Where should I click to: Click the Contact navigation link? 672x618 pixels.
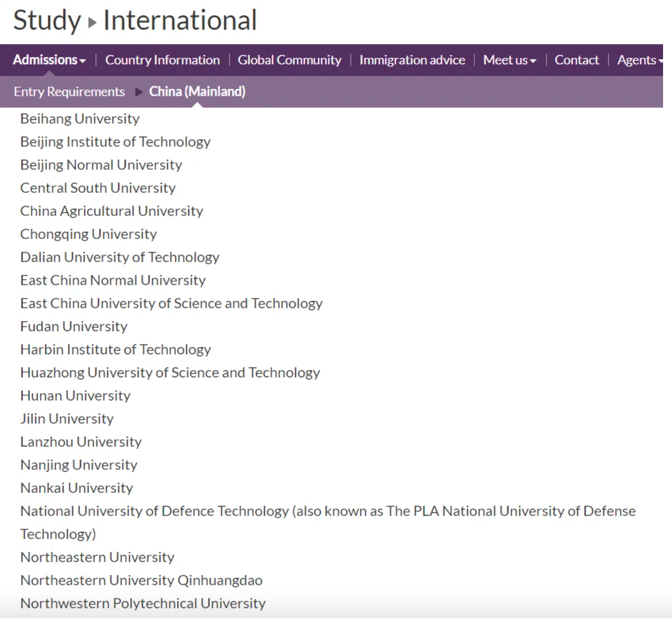(576, 60)
